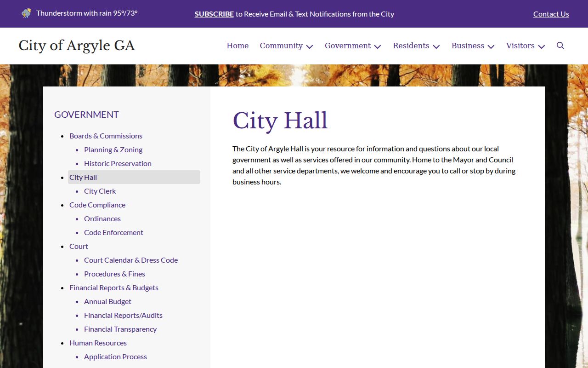Image resolution: width=588 pixels, height=368 pixels.
Task: Select the highlighted City Hall item
Action: (134, 177)
